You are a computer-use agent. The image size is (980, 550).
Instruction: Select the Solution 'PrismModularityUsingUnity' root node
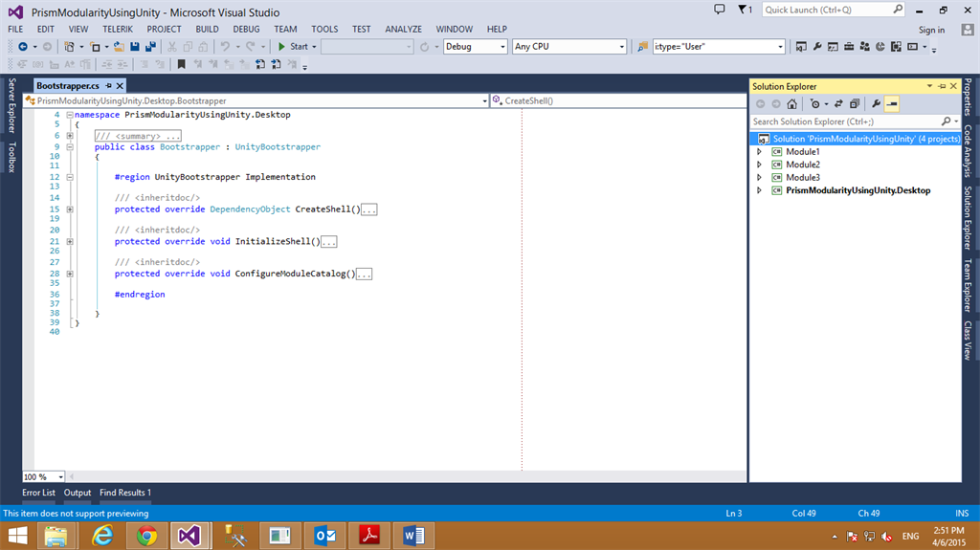(x=855, y=139)
